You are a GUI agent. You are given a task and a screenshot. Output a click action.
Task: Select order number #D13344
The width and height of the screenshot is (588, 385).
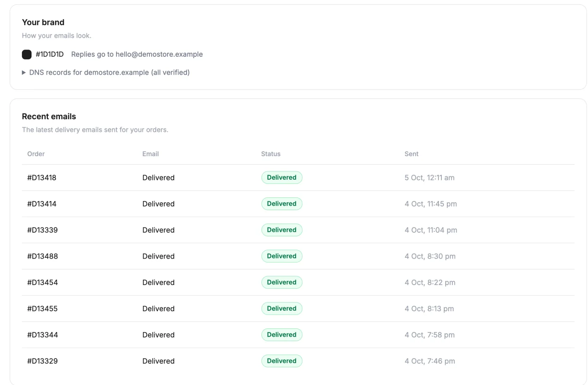tap(42, 335)
